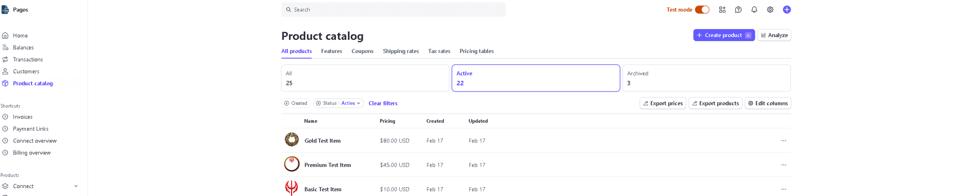Click the Create product button
This screenshot has height=196, width=980.
pyautogui.click(x=723, y=35)
